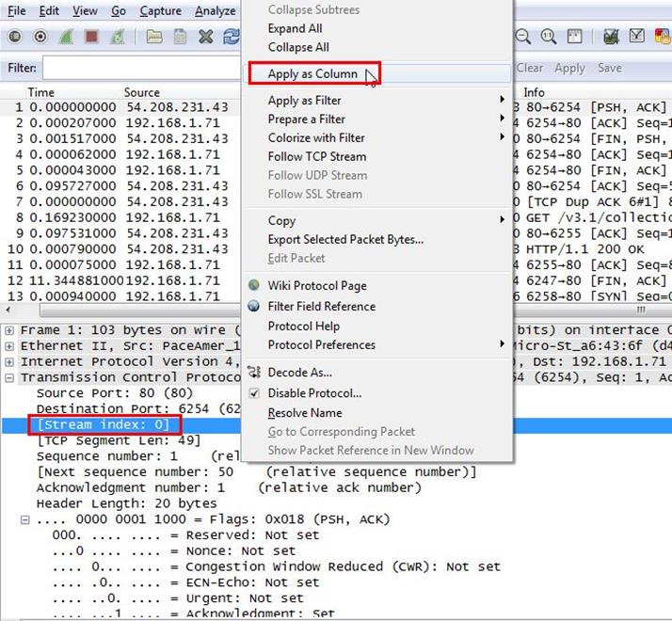Collapse the Flags 0x018 subtree

tap(25, 519)
